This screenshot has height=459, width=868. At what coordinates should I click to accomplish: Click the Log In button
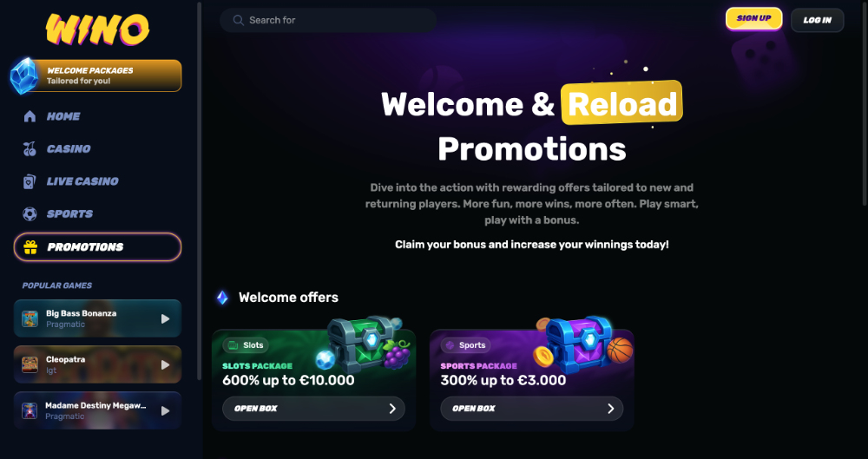(817, 20)
